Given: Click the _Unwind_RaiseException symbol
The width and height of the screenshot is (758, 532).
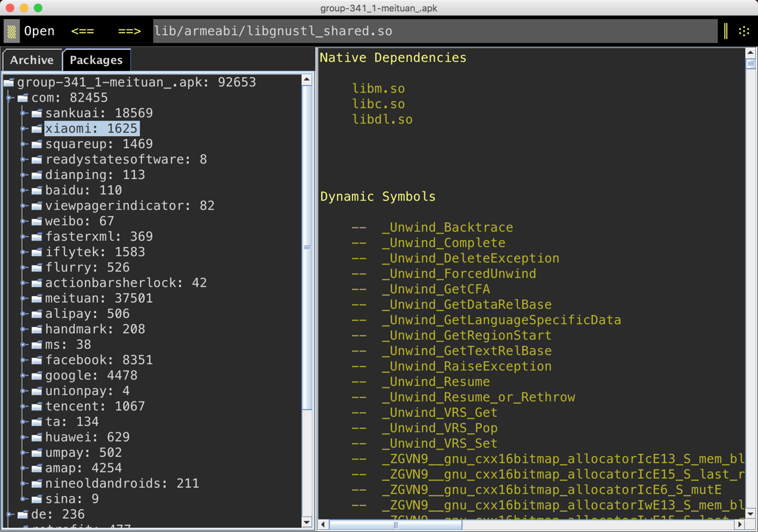Looking at the screenshot, I should [x=467, y=366].
